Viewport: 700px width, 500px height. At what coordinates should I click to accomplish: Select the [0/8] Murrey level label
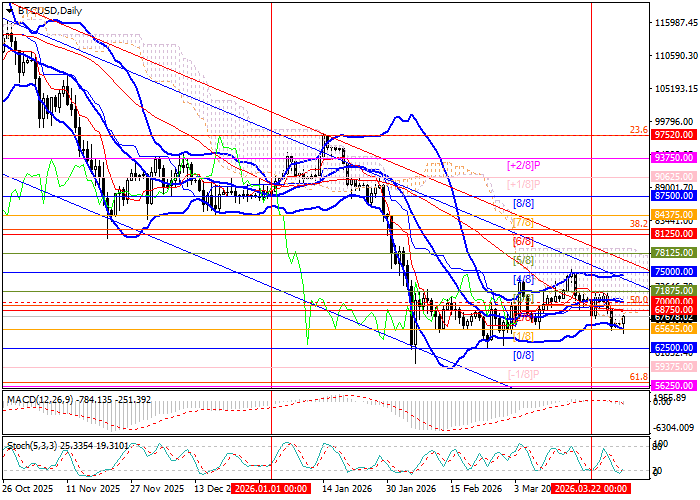coord(522,355)
